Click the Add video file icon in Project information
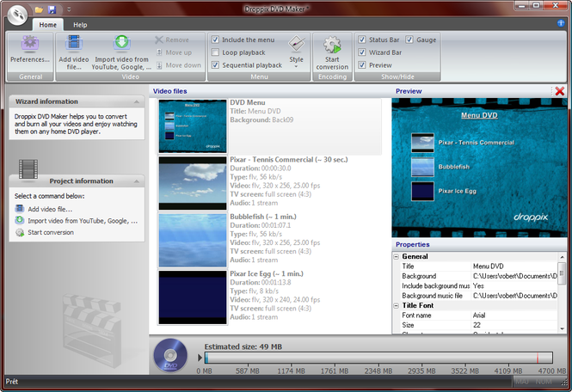 click(x=19, y=209)
